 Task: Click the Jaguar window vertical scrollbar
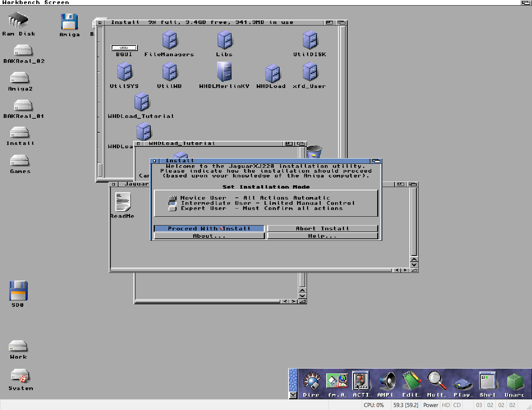click(x=414, y=222)
